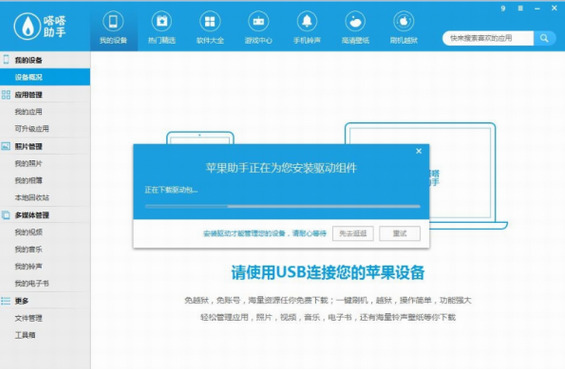
Task: Open the 游戏中心 gamepad icon
Action: tap(258, 22)
